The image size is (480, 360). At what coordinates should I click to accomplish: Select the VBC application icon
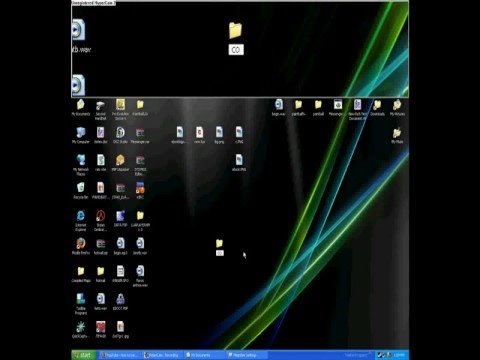[x=140, y=191]
